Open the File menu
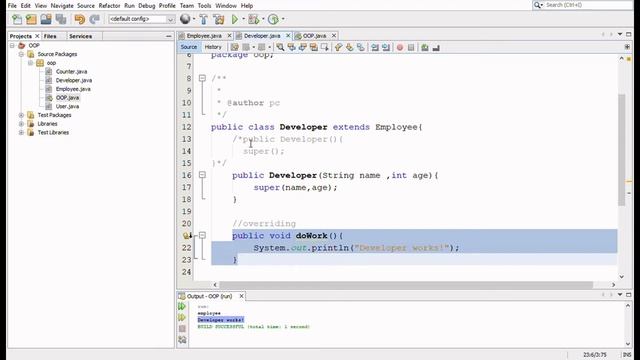The width and height of the screenshot is (640, 360). coord(12,6)
